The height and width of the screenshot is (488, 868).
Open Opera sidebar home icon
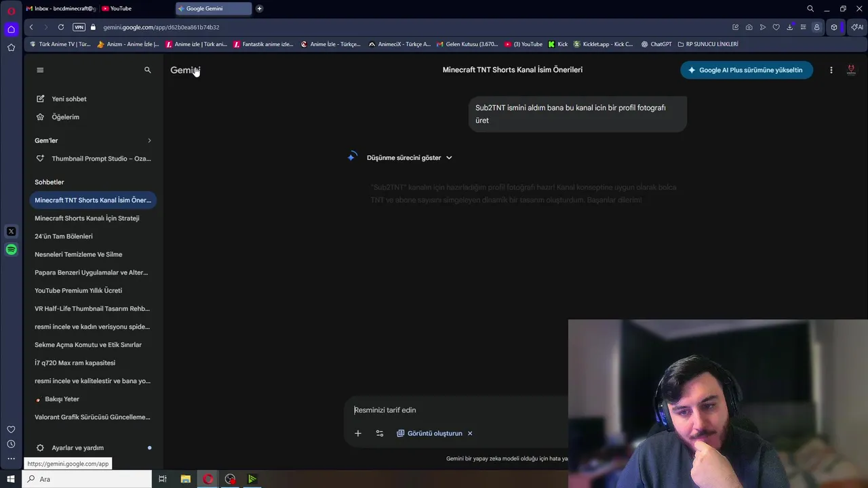[11, 29]
